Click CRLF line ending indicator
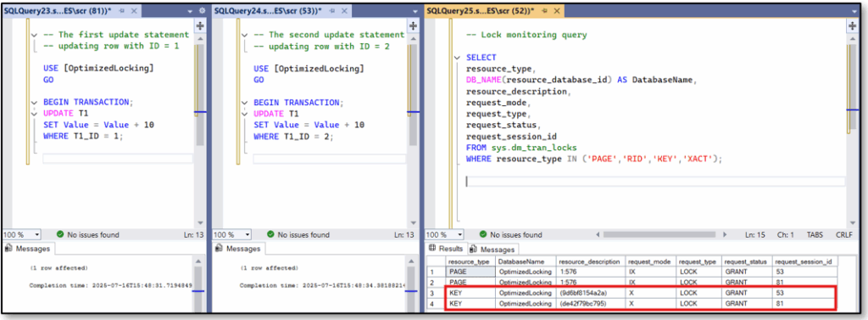Screen dimensions: 868x320 pos(843,234)
